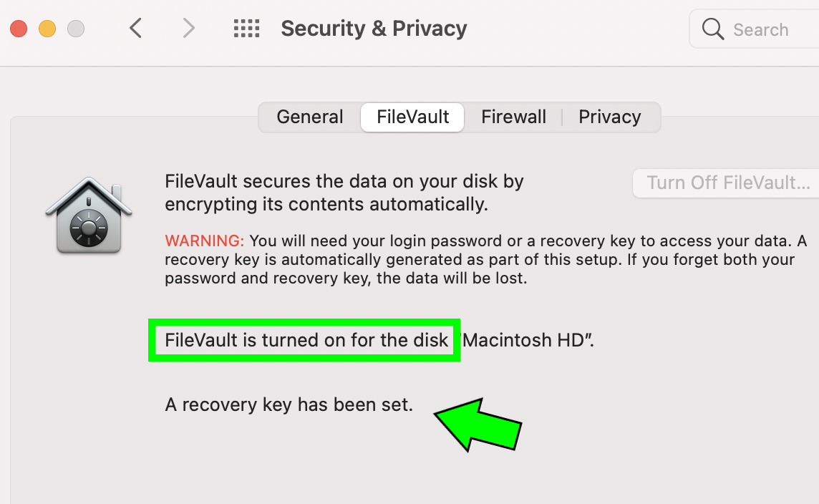The image size is (819, 504).
Task: Focus the Search input field
Action: (x=755, y=29)
